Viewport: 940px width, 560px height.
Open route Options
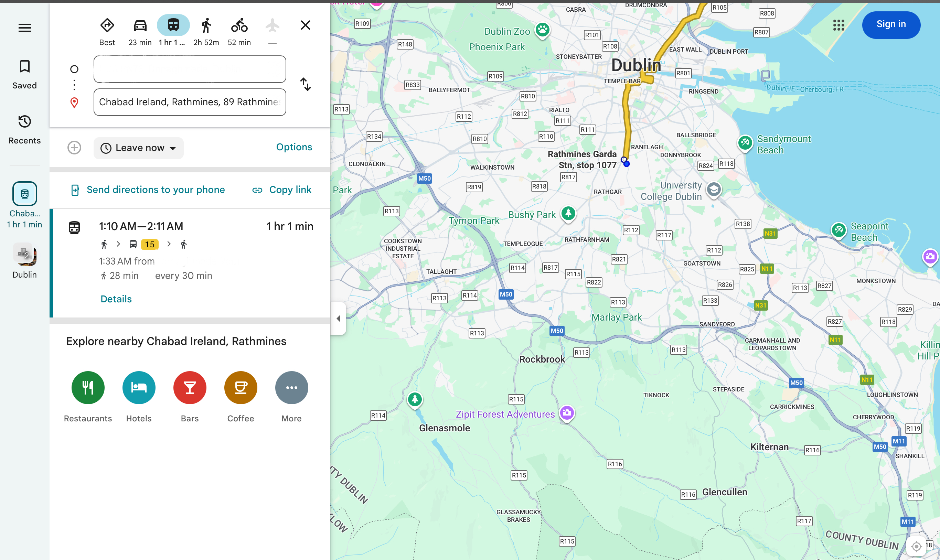[294, 147]
